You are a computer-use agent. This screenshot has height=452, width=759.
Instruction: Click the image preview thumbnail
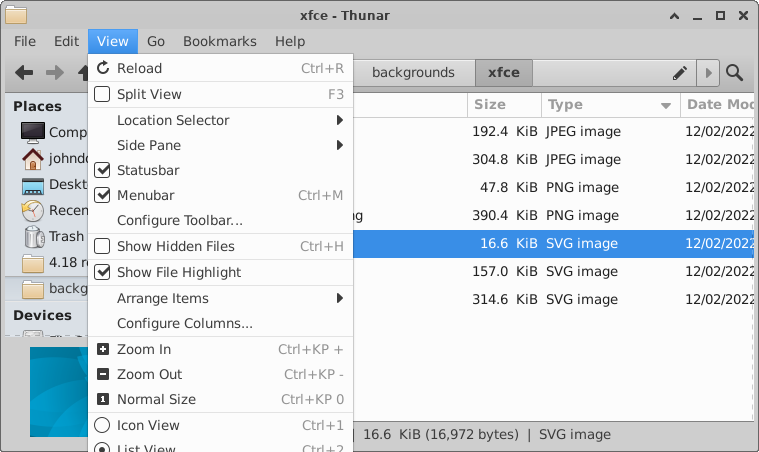click(x=59, y=392)
